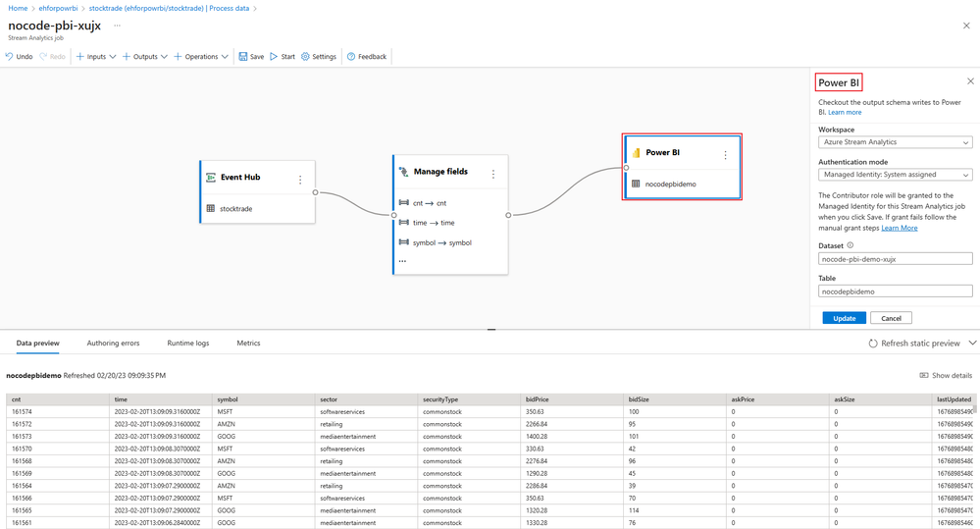
Task: Expand more fields ellipsis in Manage fields
Action: [x=402, y=261]
